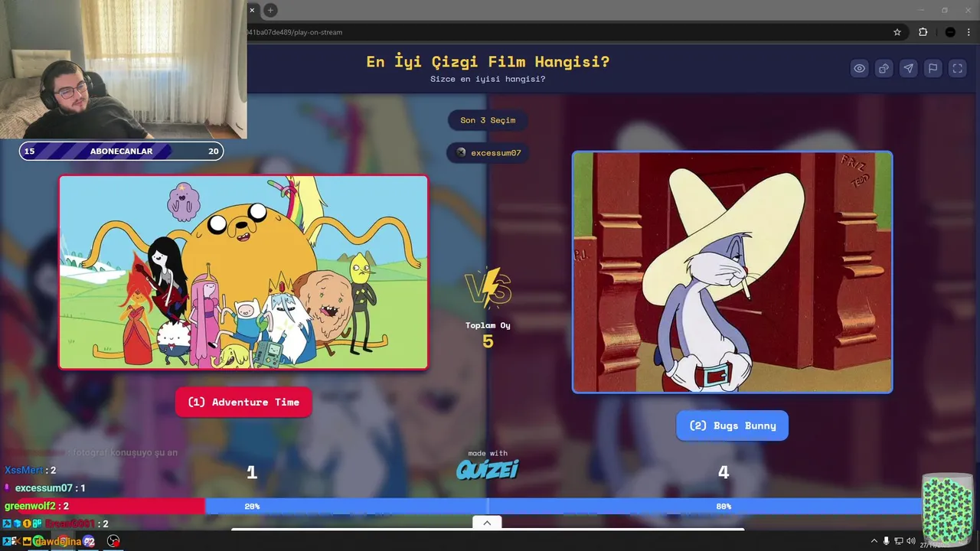Click the Son 3 Seçim label
980x551 pixels.
point(488,120)
